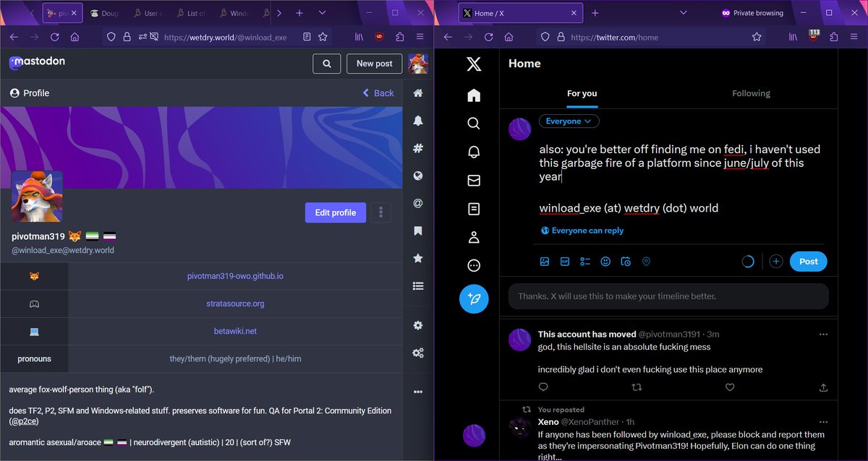Click the X logo at top of sidebar
Viewport: 868px width, 461px height.
click(474, 64)
